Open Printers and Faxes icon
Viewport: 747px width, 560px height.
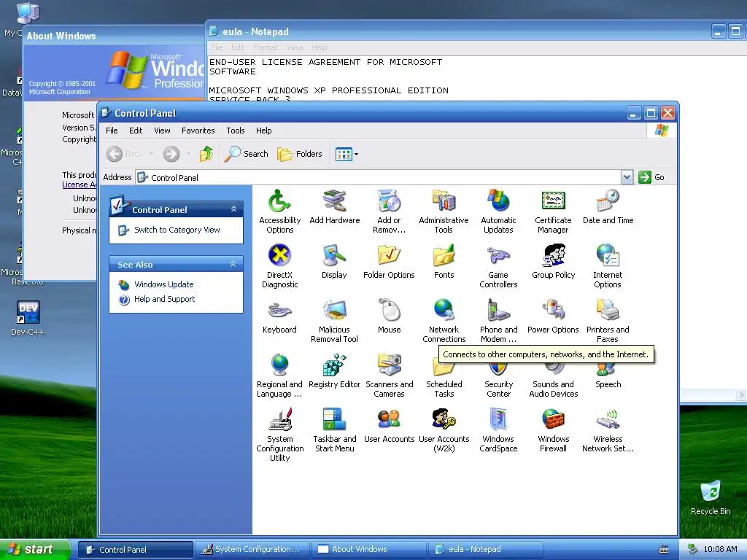(x=608, y=310)
